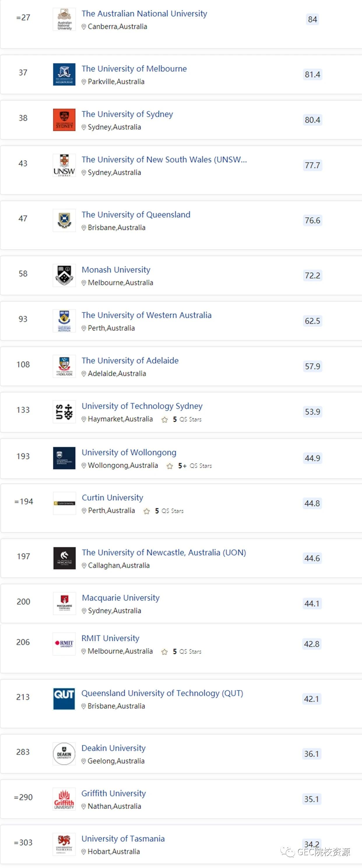Click the Newcastle score 44.6 badge
This screenshot has height=868, width=362.
click(312, 558)
